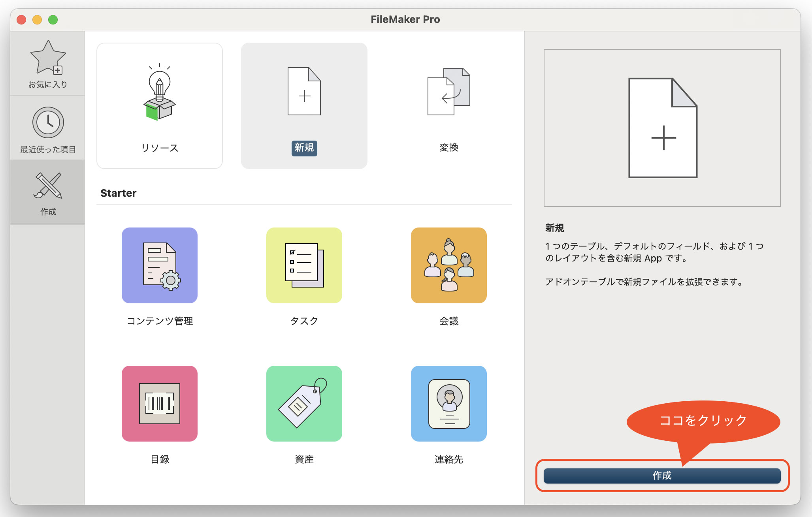Click the リソース label text

pos(160,148)
